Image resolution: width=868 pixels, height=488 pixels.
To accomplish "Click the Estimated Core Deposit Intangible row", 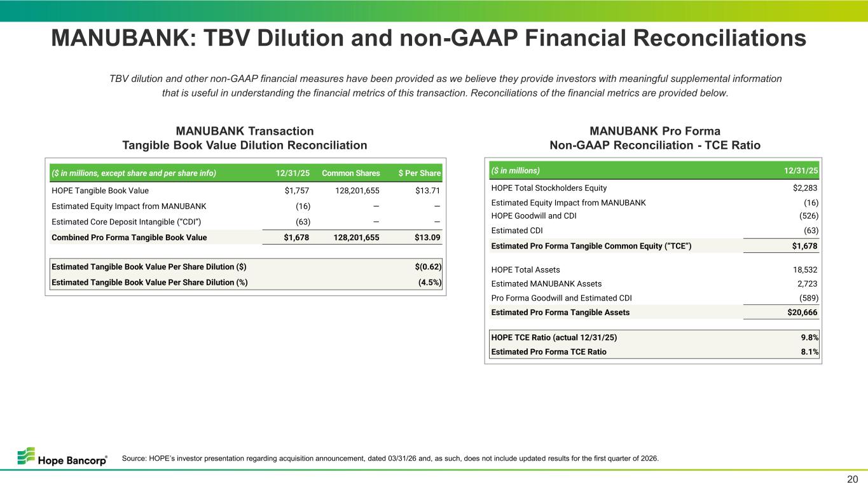I will (246, 222).
